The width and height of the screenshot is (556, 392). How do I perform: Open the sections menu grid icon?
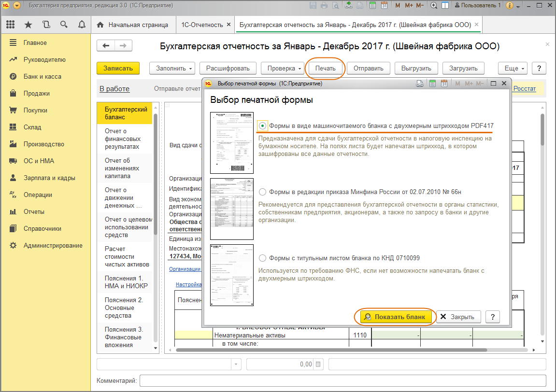[x=11, y=25]
